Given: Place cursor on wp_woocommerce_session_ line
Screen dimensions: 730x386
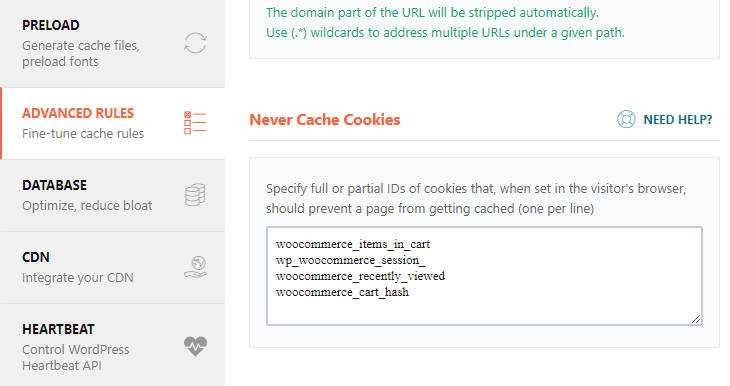Looking at the screenshot, I should (x=351, y=260).
